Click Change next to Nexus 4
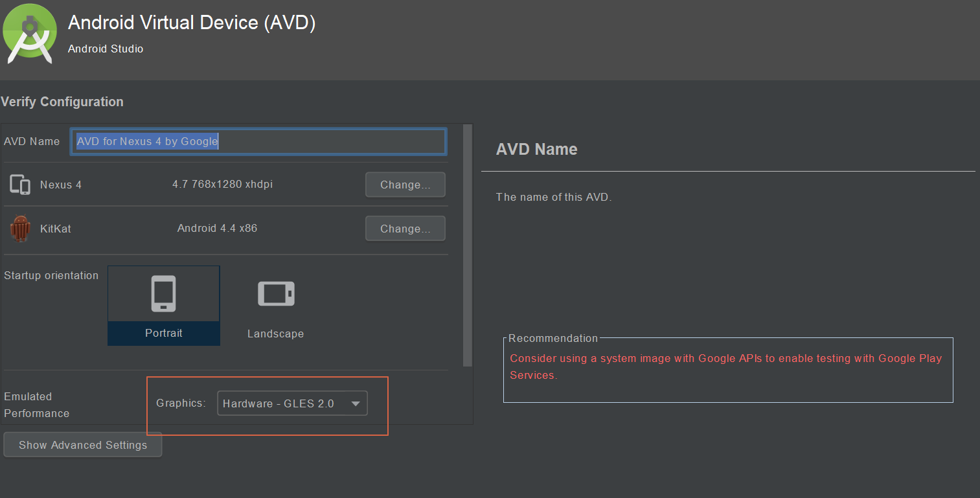This screenshot has width=980, height=498. pos(405,185)
